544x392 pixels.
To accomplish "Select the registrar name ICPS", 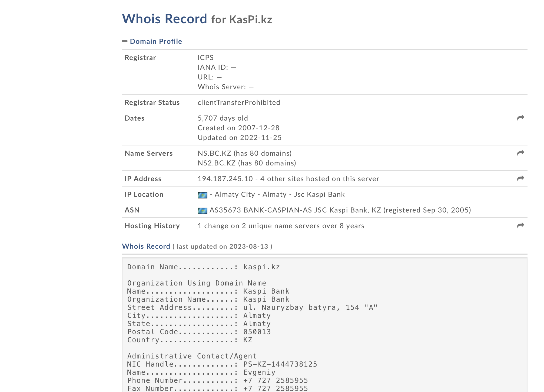I will (x=205, y=58).
